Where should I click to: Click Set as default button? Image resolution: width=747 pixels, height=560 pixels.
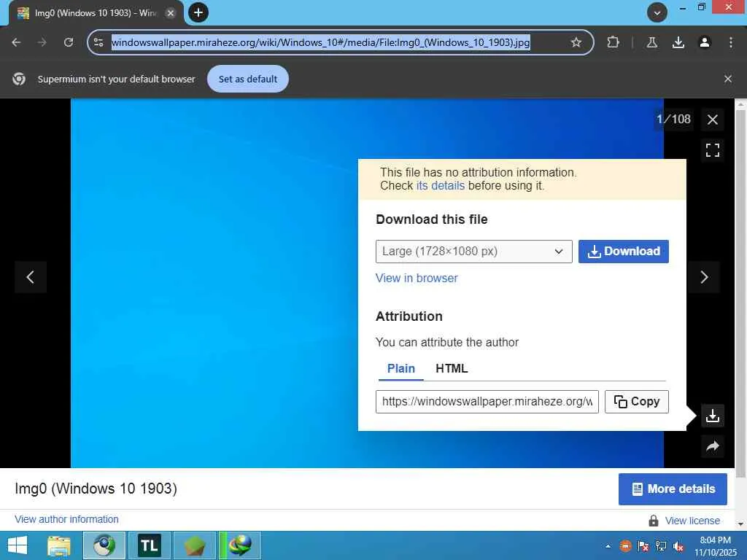pos(248,79)
